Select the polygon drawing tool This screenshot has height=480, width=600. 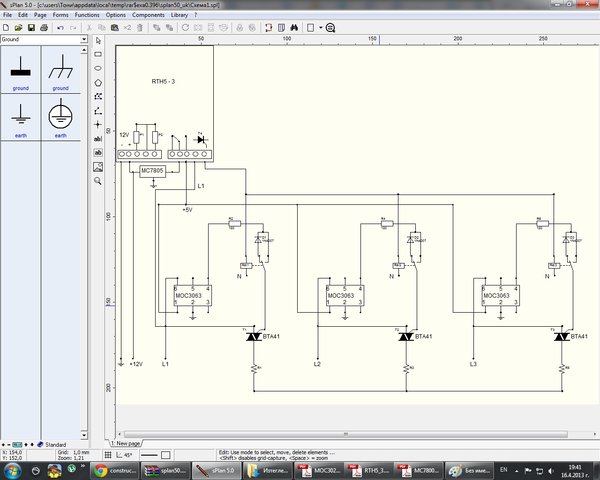[98, 82]
